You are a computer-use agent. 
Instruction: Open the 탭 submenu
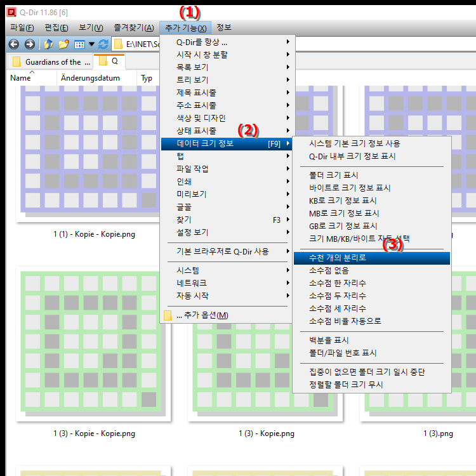(x=226, y=156)
